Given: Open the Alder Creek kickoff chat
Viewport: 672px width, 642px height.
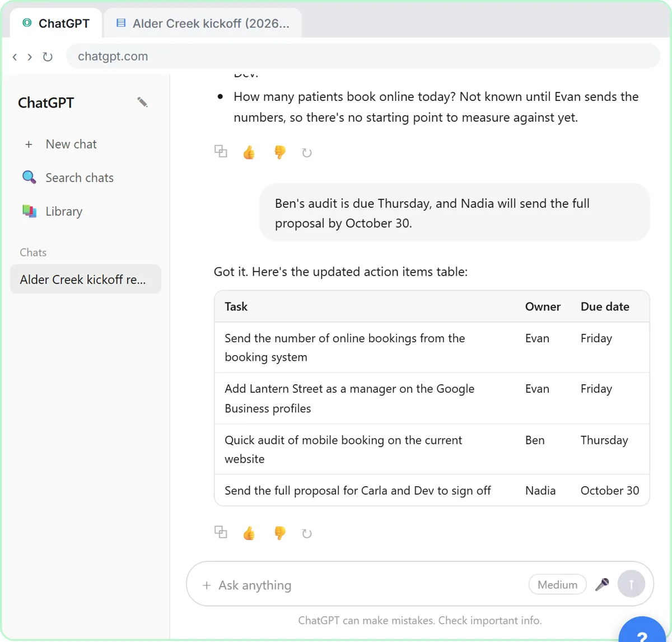Looking at the screenshot, I should [x=86, y=279].
